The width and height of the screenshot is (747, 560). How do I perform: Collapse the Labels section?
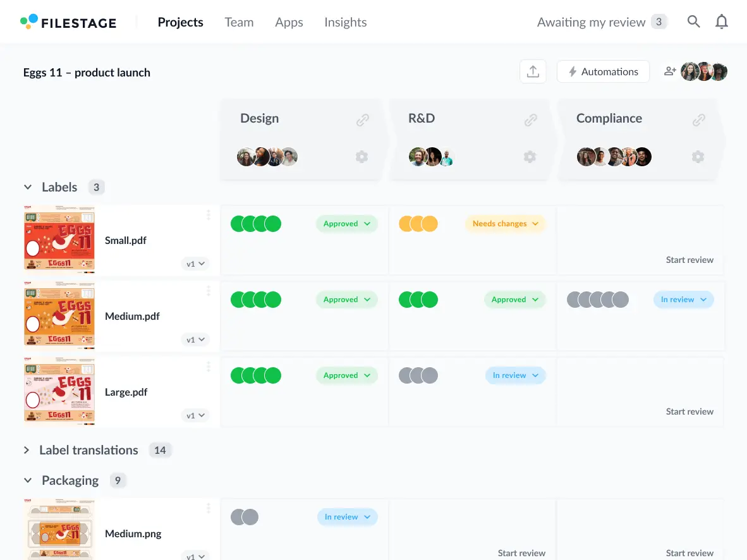(28, 188)
